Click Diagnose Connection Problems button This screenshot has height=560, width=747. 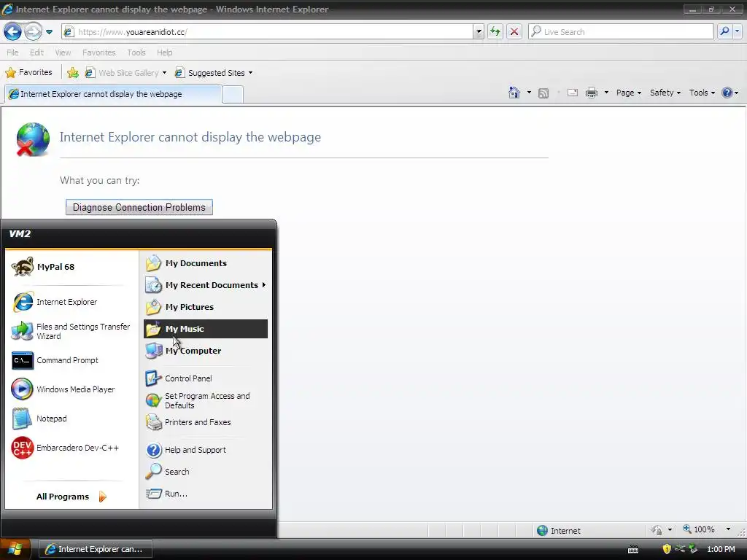139,207
